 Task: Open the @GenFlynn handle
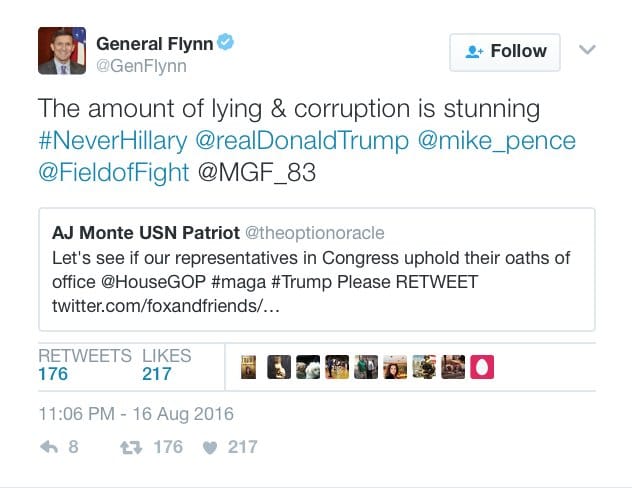pyautogui.click(x=141, y=66)
